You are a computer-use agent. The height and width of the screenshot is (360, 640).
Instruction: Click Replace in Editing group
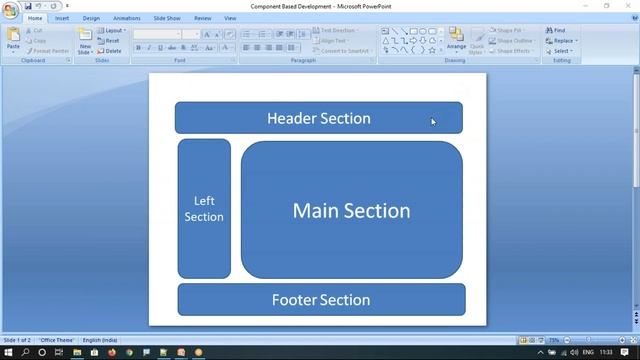562,41
